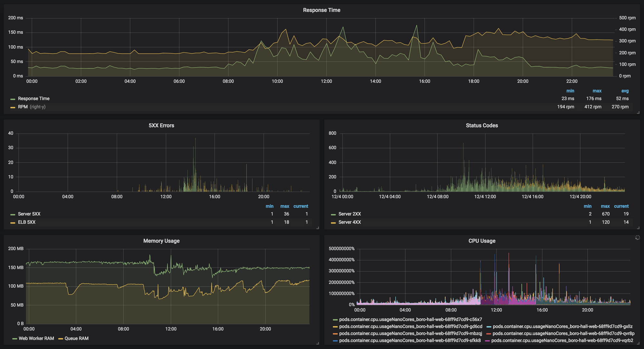Click the Status Codes panel resize handle
Image resolution: width=644 pixels, height=349 pixels.
pos(638,228)
